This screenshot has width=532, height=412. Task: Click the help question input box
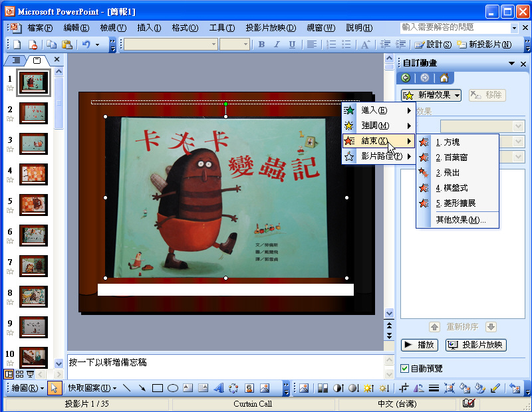tap(455, 27)
